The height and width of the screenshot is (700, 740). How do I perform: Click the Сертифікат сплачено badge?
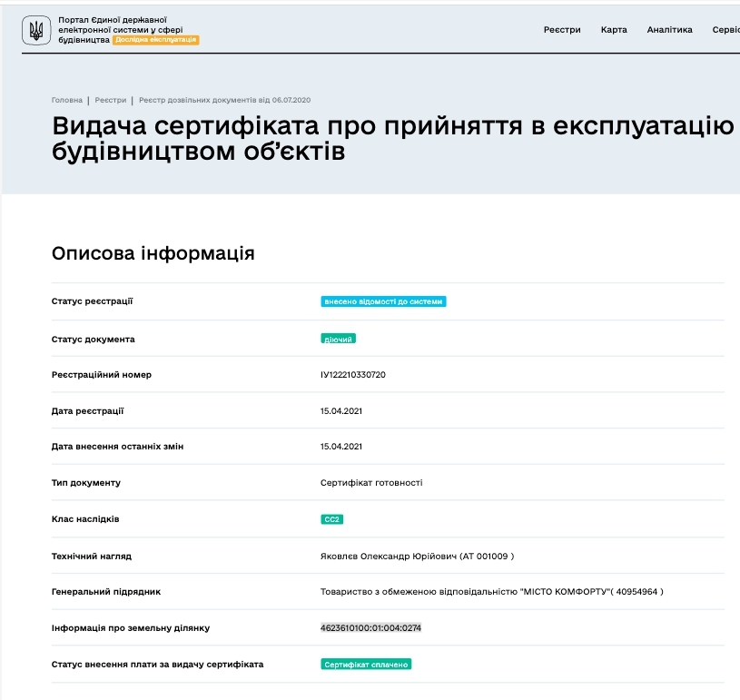[x=366, y=664]
